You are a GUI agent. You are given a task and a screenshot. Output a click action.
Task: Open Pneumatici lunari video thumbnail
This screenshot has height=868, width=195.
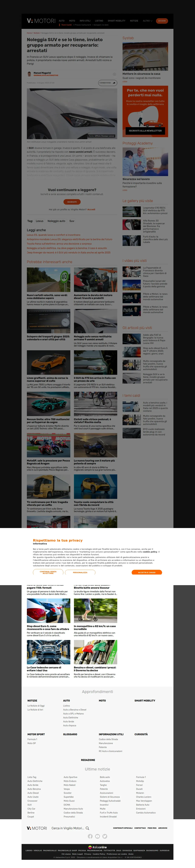132,285
